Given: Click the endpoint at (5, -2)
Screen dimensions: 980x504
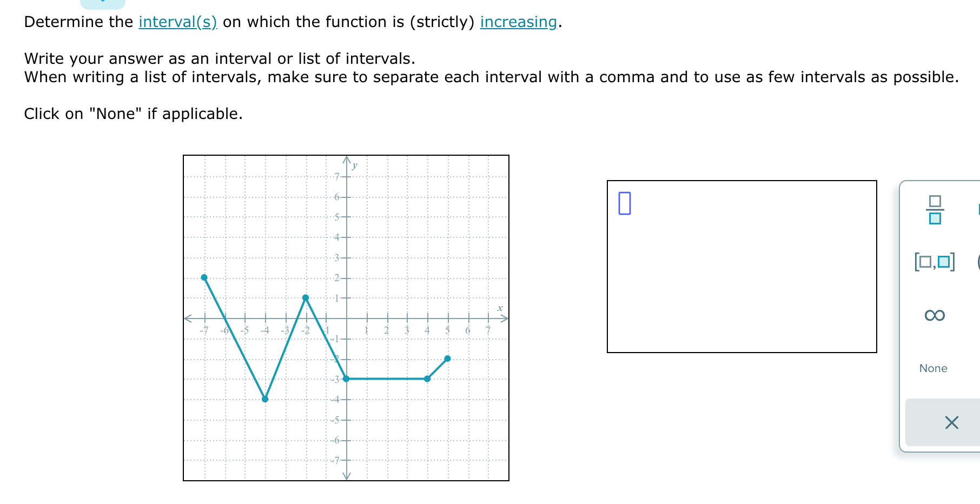Looking at the screenshot, I should click(x=448, y=358).
